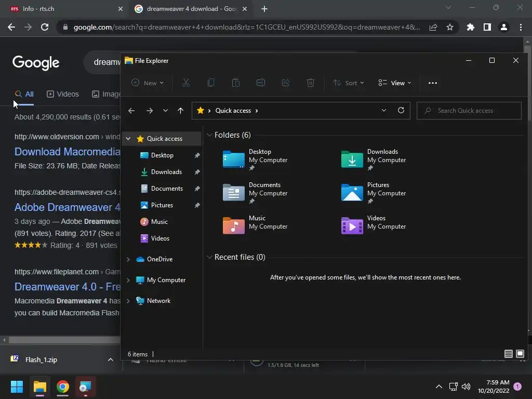Unpin Pictures from Quick access sidebar
The height and width of the screenshot is (399, 532).
[x=197, y=205]
